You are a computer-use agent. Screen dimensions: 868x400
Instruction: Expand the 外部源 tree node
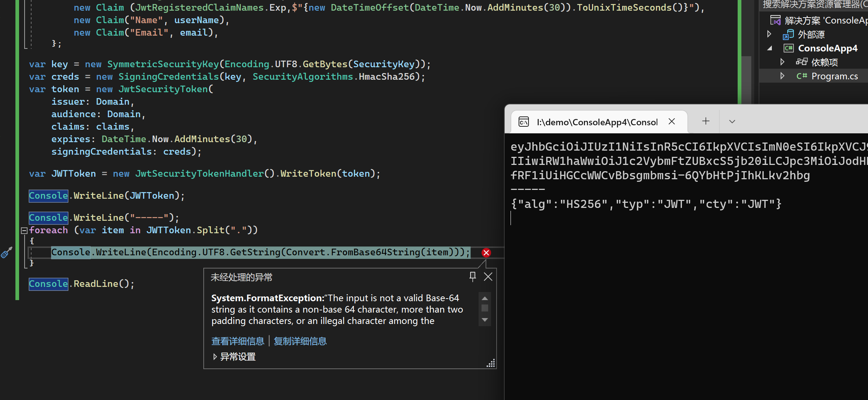[769, 34]
